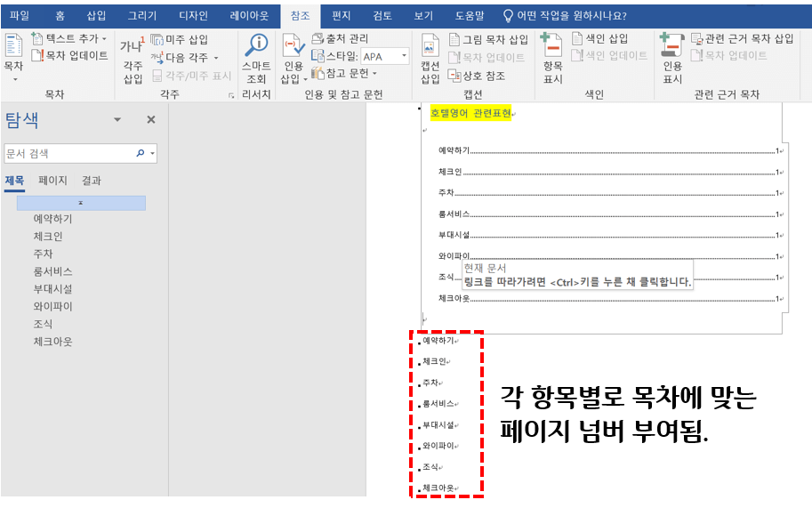
Task: Switch to the 편지 tab
Action: coord(341,15)
